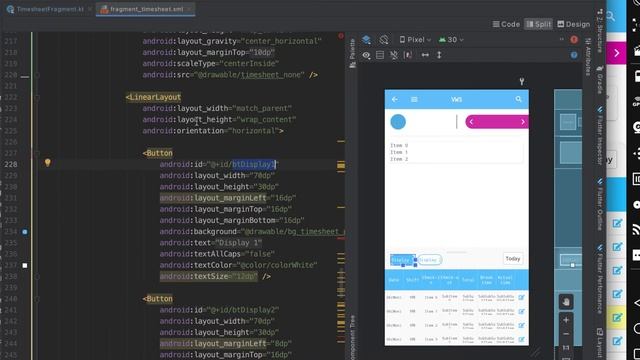The width and height of the screenshot is (640, 360).
Task: Click the hamburger menu in preview app bar
Action: (414, 99)
